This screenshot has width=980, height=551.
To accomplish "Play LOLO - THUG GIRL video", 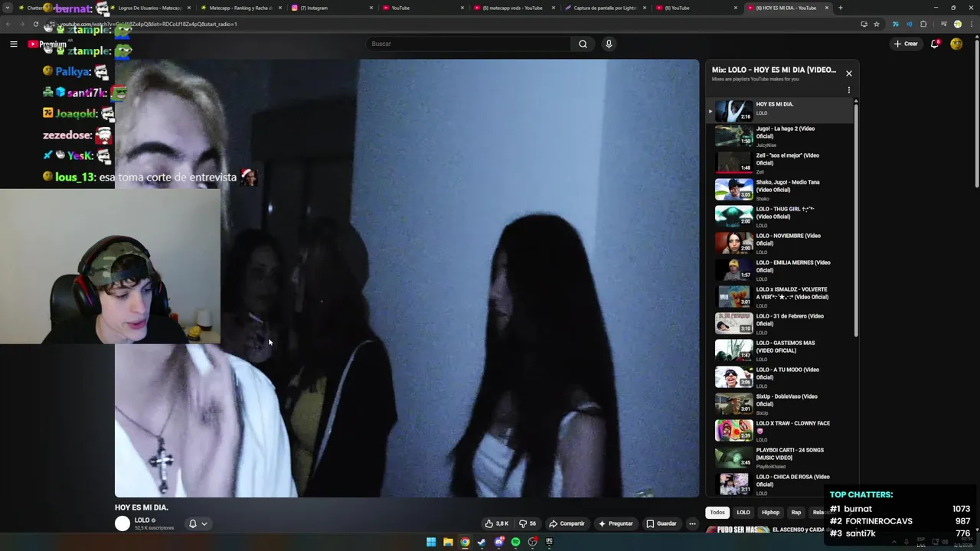I will click(781, 217).
